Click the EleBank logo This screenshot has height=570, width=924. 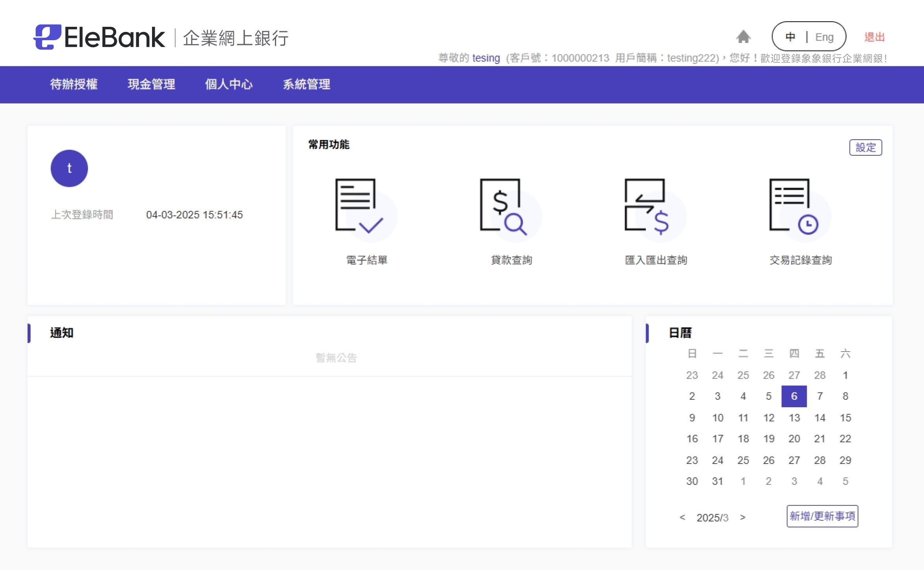tap(99, 37)
